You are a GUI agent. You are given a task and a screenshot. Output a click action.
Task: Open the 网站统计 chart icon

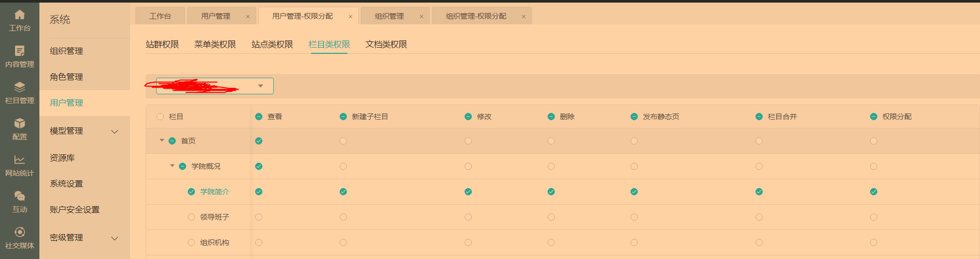tap(20, 160)
